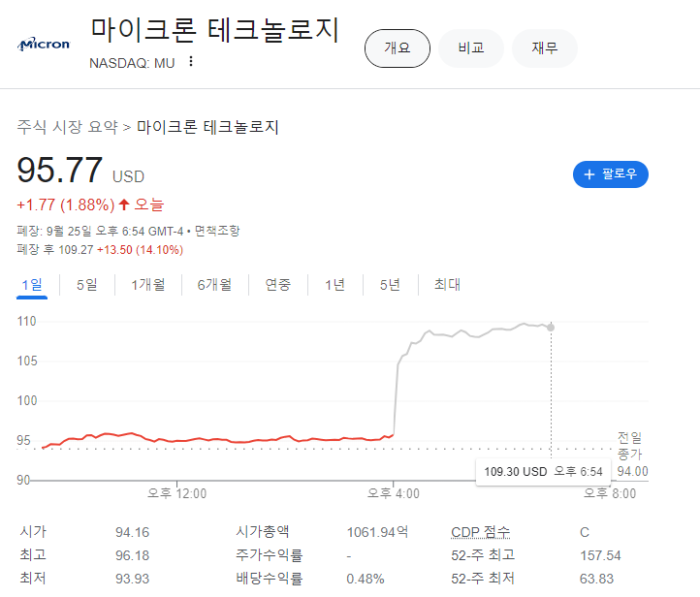Click the after-hours 109.27 price text

[x=76, y=250]
